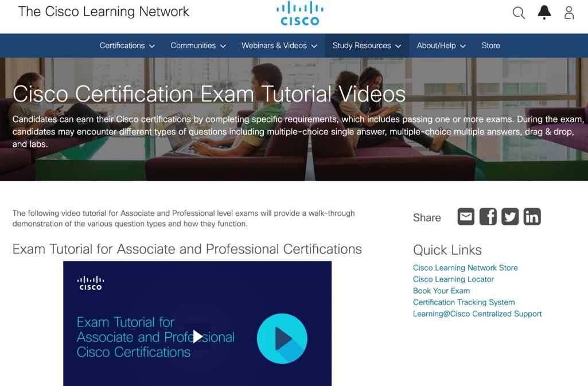The width and height of the screenshot is (588, 386).
Task: Open Cisco Learning Network Store link
Action: tap(465, 268)
